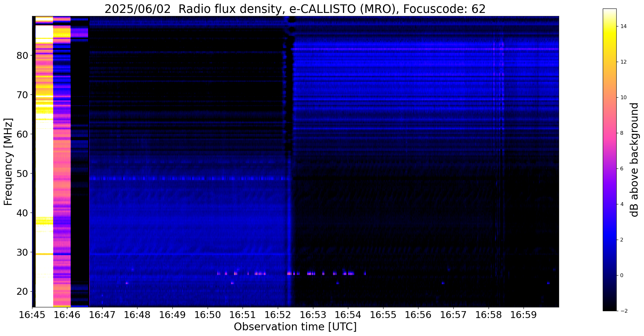Click the 50 MHz frequency tick label
Viewport: 644px width, 336px height.
[x=22, y=174]
